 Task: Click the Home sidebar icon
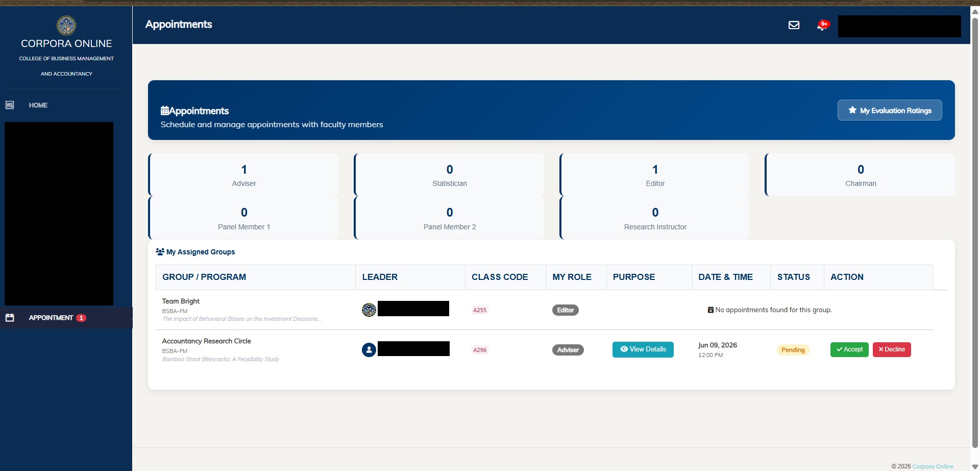point(10,105)
